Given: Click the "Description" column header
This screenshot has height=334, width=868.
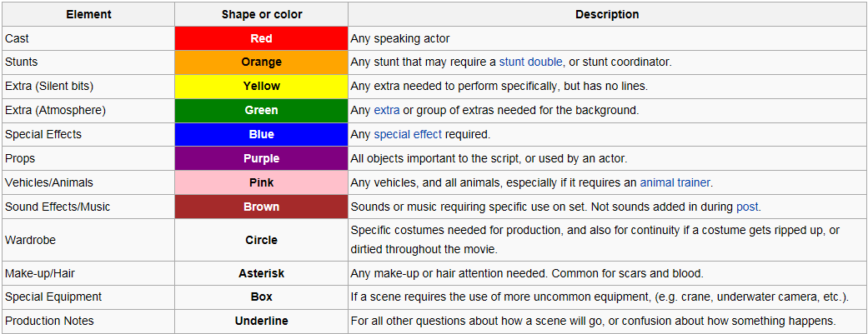Looking at the screenshot, I should click(607, 15).
